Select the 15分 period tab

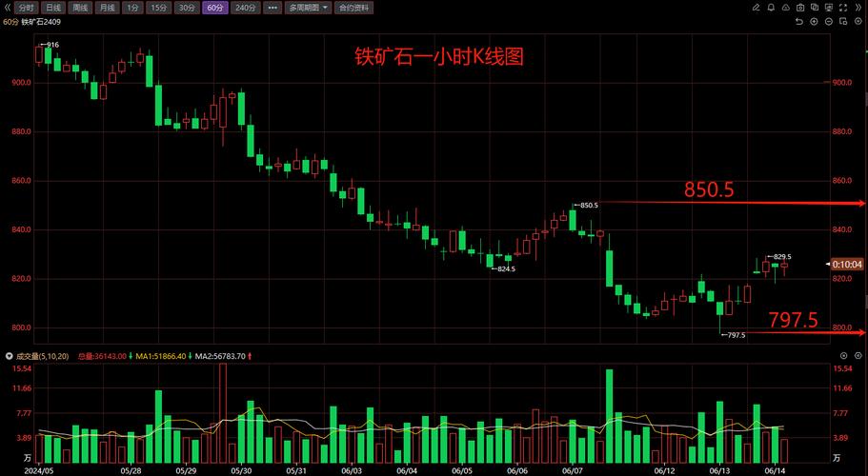[x=158, y=8]
